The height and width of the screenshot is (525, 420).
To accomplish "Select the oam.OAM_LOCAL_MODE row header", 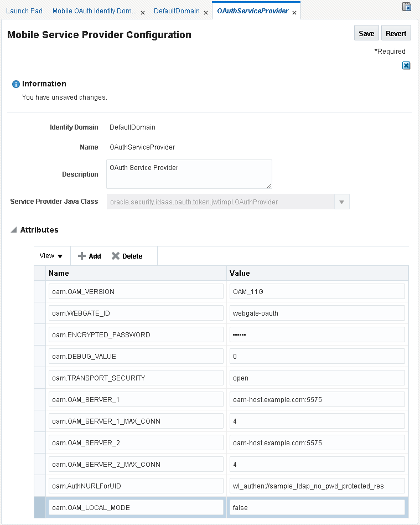I will pyautogui.click(x=40, y=508).
